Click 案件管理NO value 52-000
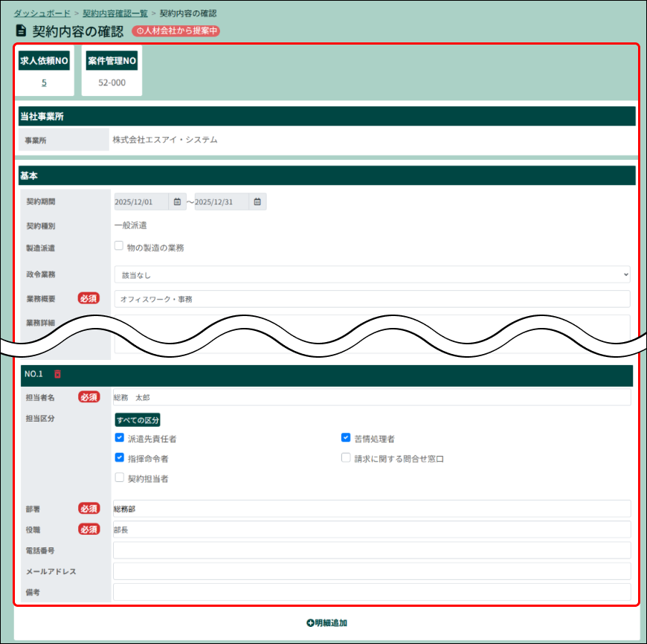This screenshot has height=644, width=647. (112, 83)
